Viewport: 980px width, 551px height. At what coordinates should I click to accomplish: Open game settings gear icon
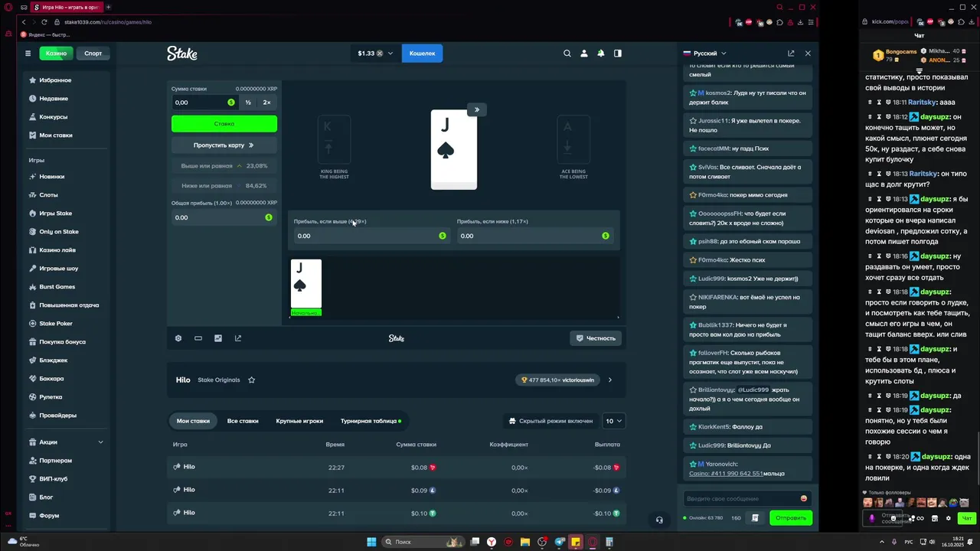(x=178, y=338)
